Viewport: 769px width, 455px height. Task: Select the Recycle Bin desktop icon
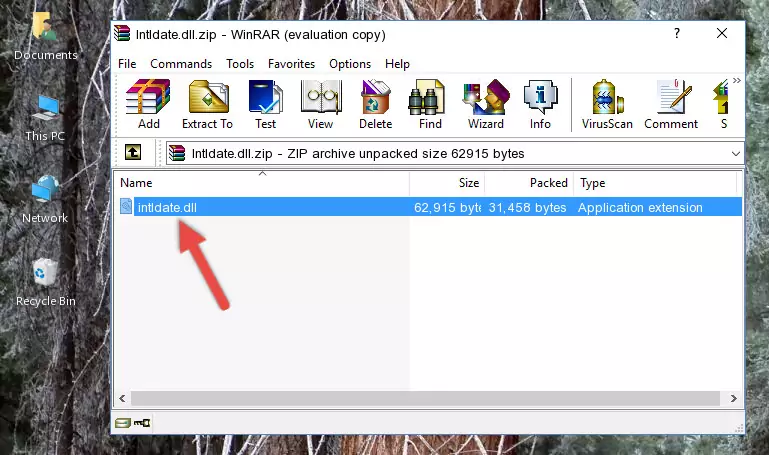[46, 283]
